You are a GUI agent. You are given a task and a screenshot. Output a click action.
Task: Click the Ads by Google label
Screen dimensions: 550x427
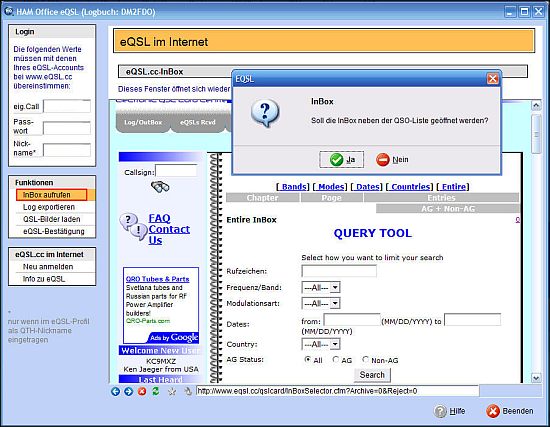[x=174, y=338]
